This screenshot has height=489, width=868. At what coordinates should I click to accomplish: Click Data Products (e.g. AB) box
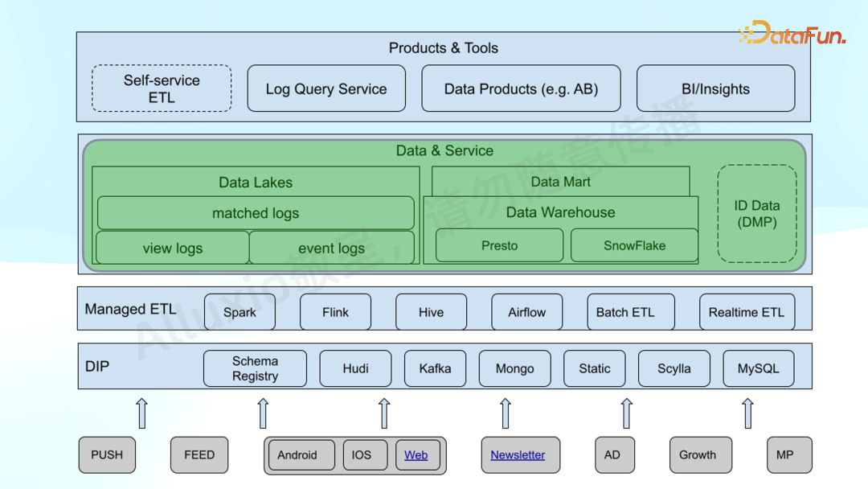click(x=521, y=89)
